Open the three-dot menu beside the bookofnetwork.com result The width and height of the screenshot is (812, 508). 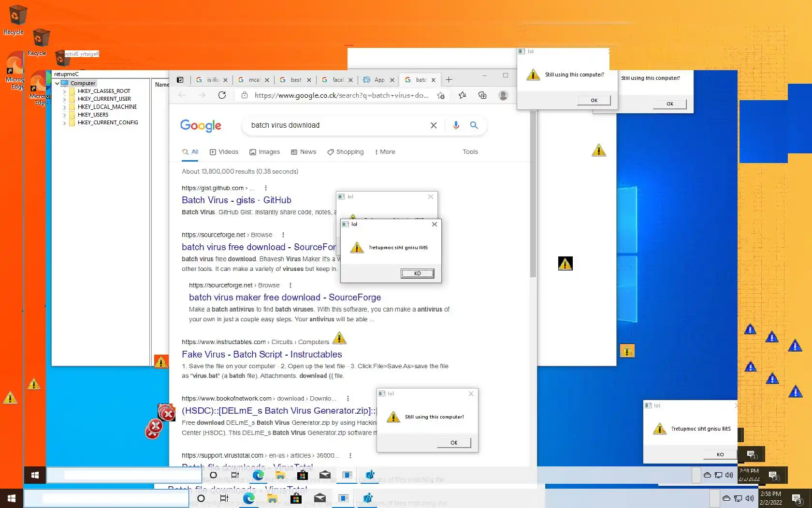tap(348, 399)
